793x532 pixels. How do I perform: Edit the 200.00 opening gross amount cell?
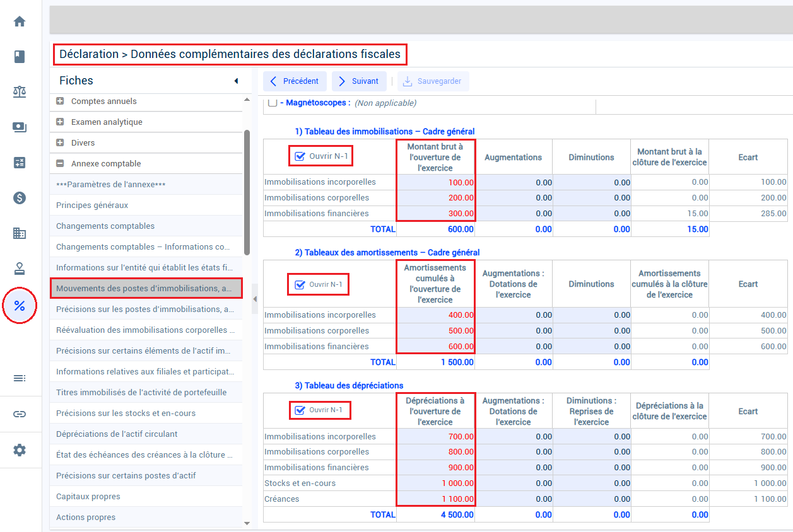click(436, 198)
